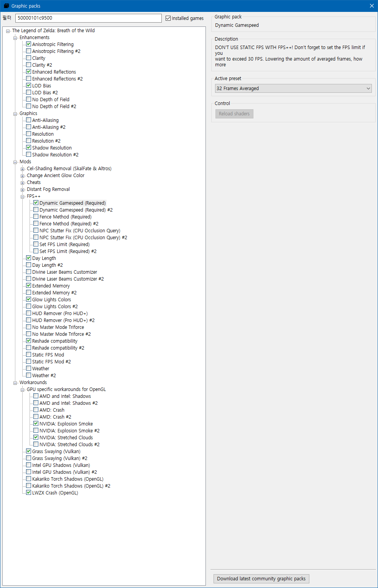This screenshot has height=588, width=378.
Task: Check Fence Method (Required) checkbox
Action: pos(36,217)
